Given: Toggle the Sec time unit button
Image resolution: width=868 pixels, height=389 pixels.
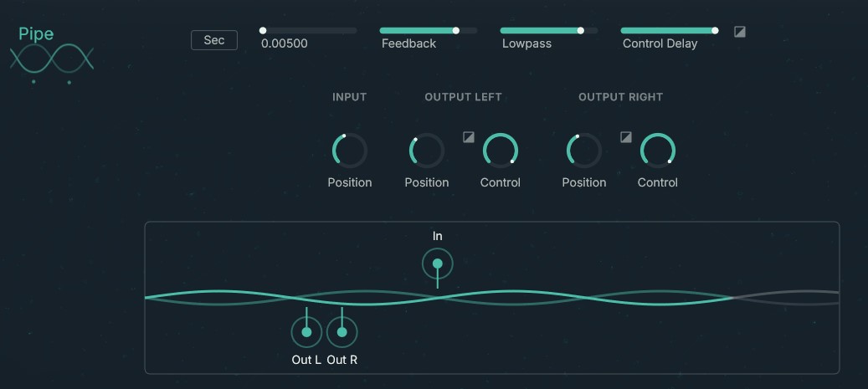Looking at the screenshot, I should pos(214,40).
